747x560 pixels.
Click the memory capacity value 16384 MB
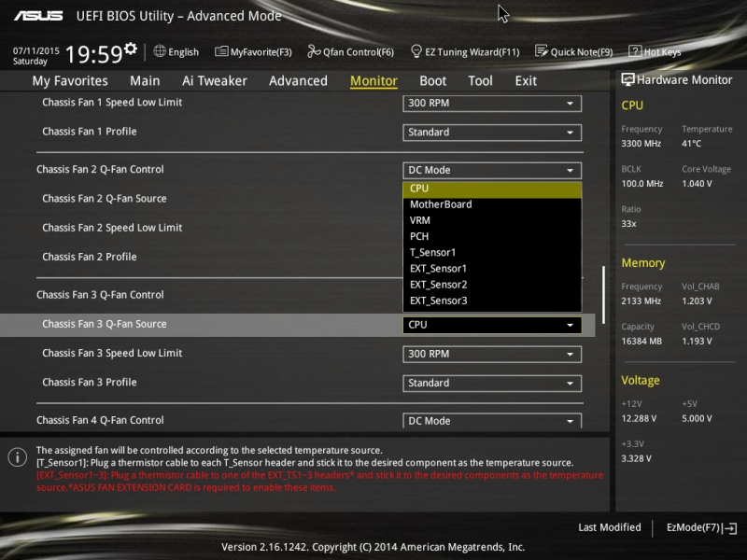click(641, 341)
